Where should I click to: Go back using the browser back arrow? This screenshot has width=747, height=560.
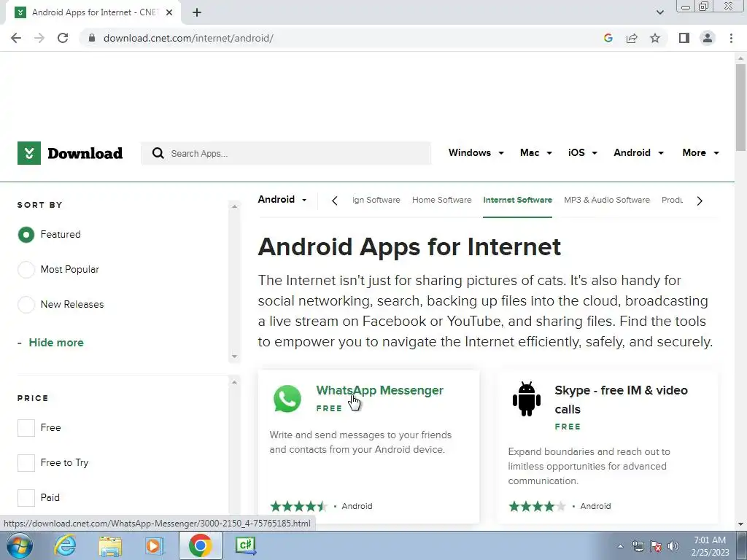click(x=16, y=38)
